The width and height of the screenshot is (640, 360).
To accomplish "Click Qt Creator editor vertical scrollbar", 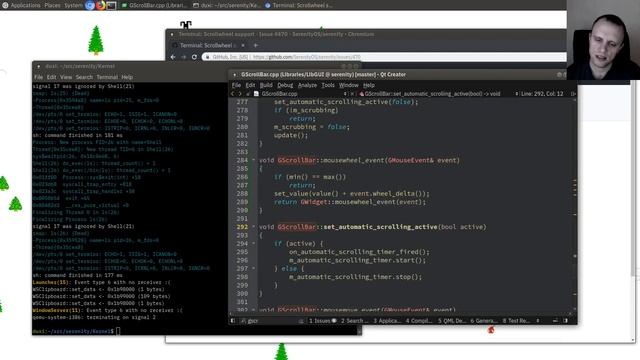I will point(575,204).
